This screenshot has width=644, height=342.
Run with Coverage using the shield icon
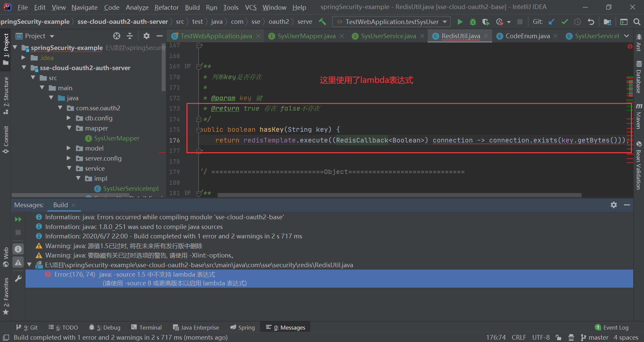(486, 21)
